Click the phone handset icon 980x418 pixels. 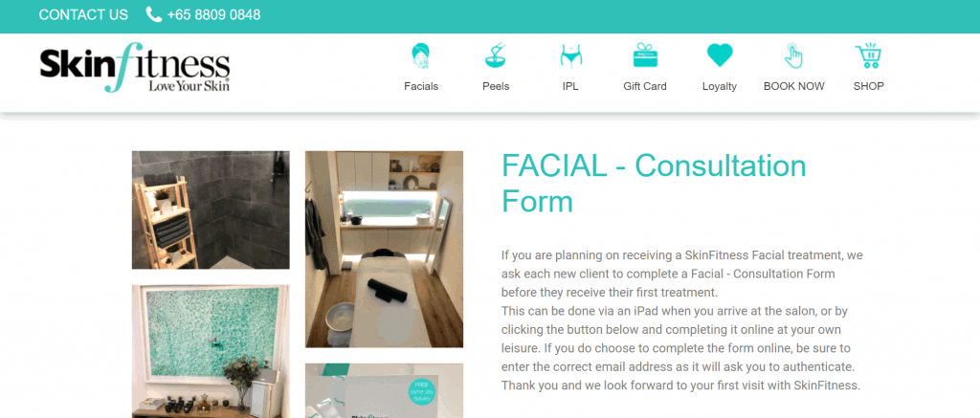[x=154, y=14]
